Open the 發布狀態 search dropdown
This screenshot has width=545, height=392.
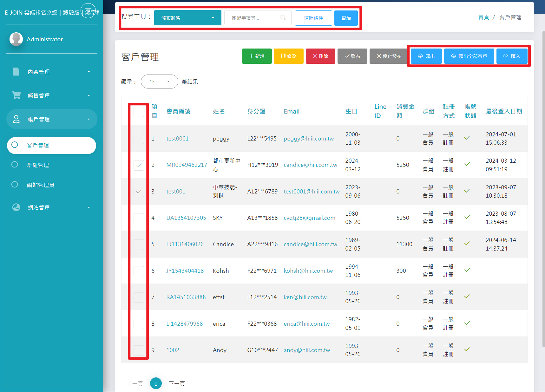pyautogui.click(x=187, y=18)
